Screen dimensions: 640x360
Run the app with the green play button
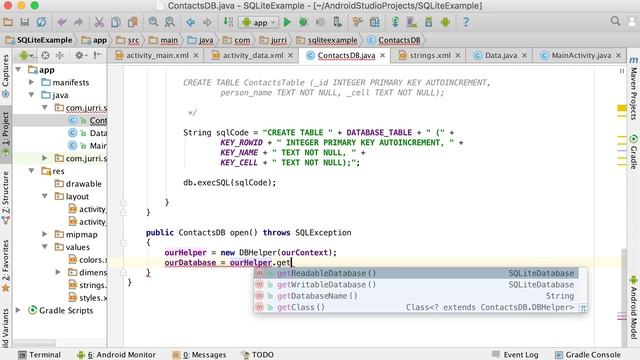click(287, 22)
